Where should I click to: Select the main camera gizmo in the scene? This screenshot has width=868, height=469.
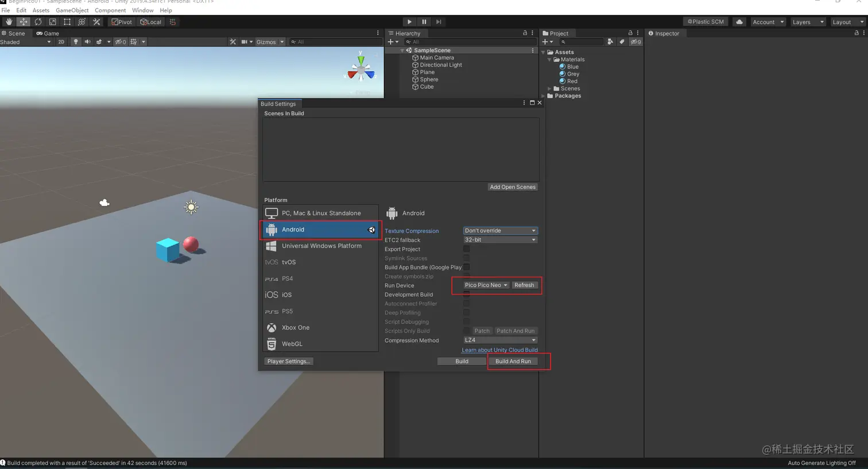(104, 203)
